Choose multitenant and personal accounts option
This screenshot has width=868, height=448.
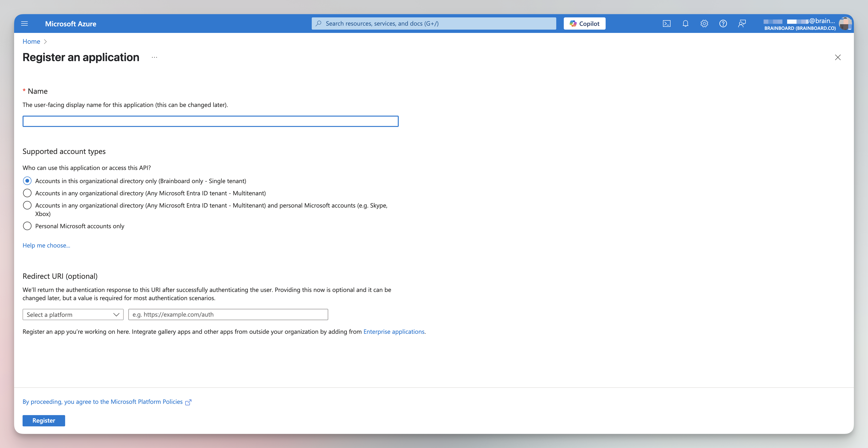(27, 205)
